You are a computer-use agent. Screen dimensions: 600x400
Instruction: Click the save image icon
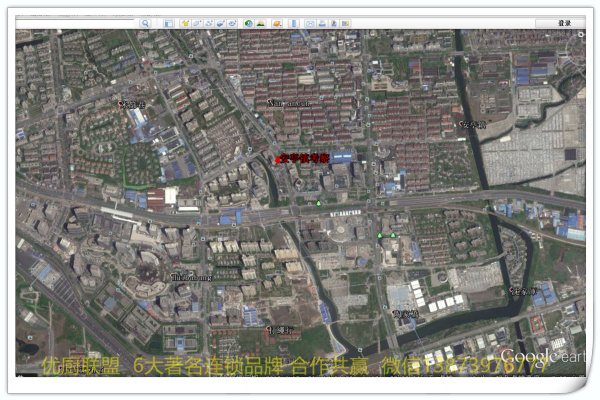pos(334,23)
